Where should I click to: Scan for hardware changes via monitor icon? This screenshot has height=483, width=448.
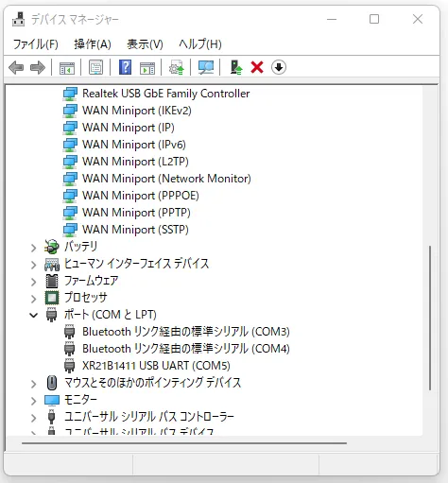point(206,67)
